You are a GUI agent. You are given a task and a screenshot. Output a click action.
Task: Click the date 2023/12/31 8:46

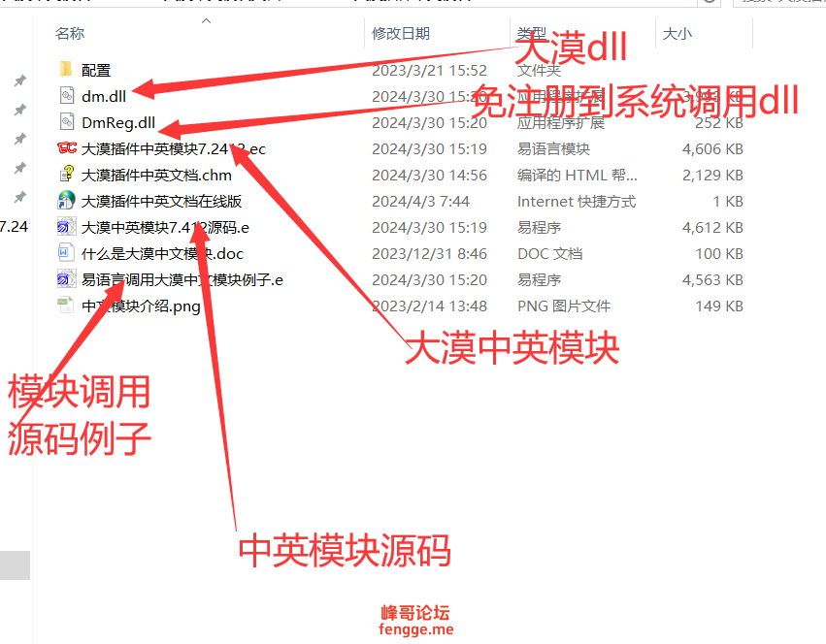pyautogui.click(x=429, y=254)
